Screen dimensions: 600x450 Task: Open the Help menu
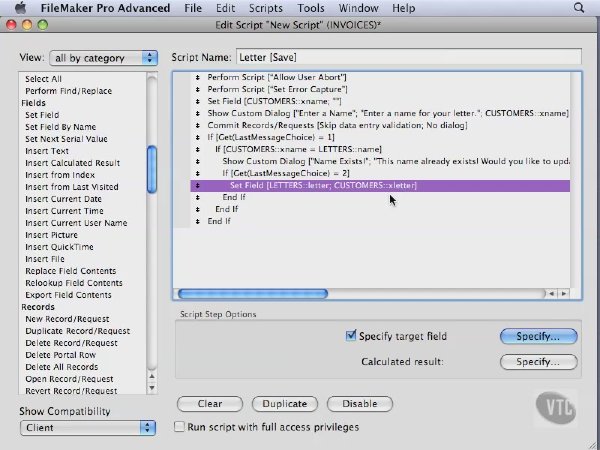403,8
